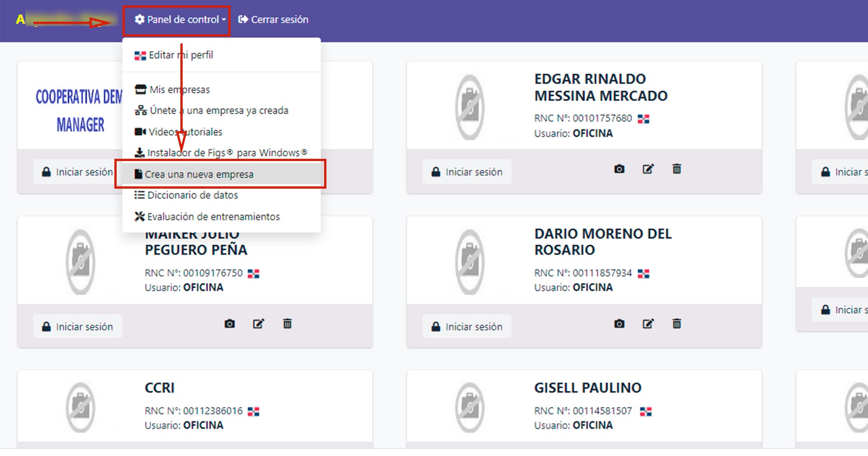
Task: Open Videos tutoriales menu item
Action: pyautogui.click(x=185, y=132)
